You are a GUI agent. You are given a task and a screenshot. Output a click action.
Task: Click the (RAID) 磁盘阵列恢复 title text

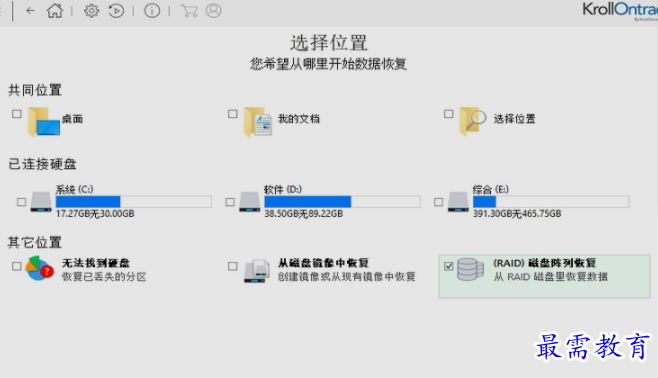[x=545, y=263]
